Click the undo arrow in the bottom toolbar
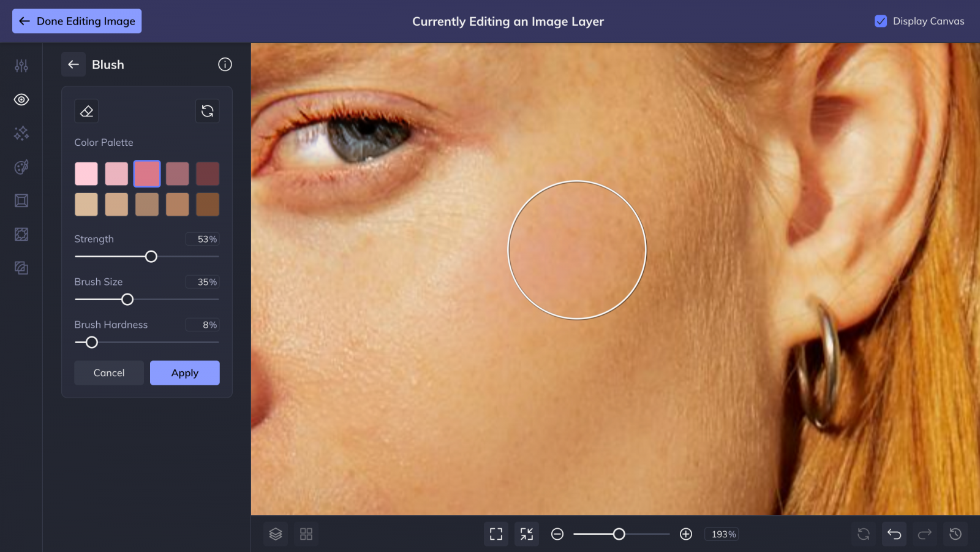Viewport: 980px width, 552px height. (x=894, y=534)
